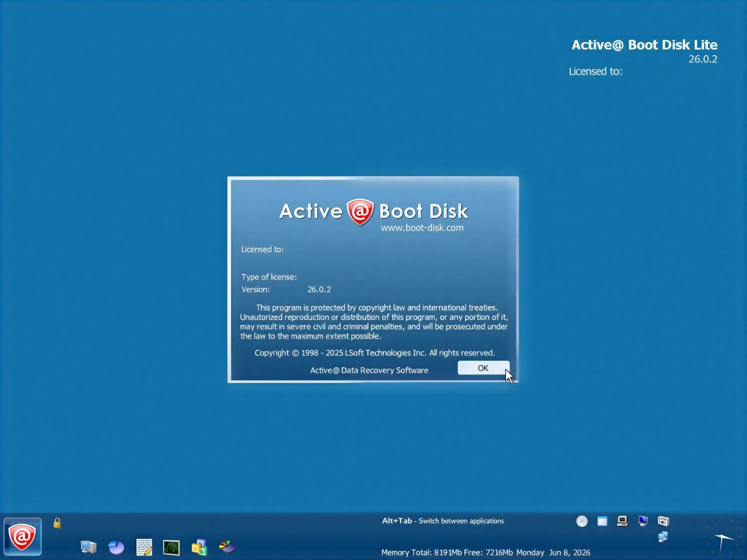Click the 'Version:' label in the dialog
Screen dimensions: 747x560
(256, 289)
